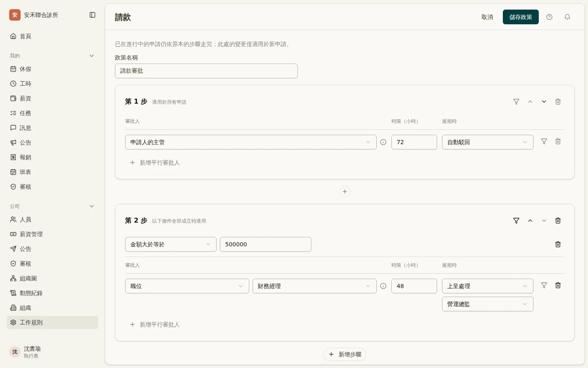Click the 500000 amount field
The width and height of the screenshot is (588, 368).
pyautogui.click(x=265, y=244)
